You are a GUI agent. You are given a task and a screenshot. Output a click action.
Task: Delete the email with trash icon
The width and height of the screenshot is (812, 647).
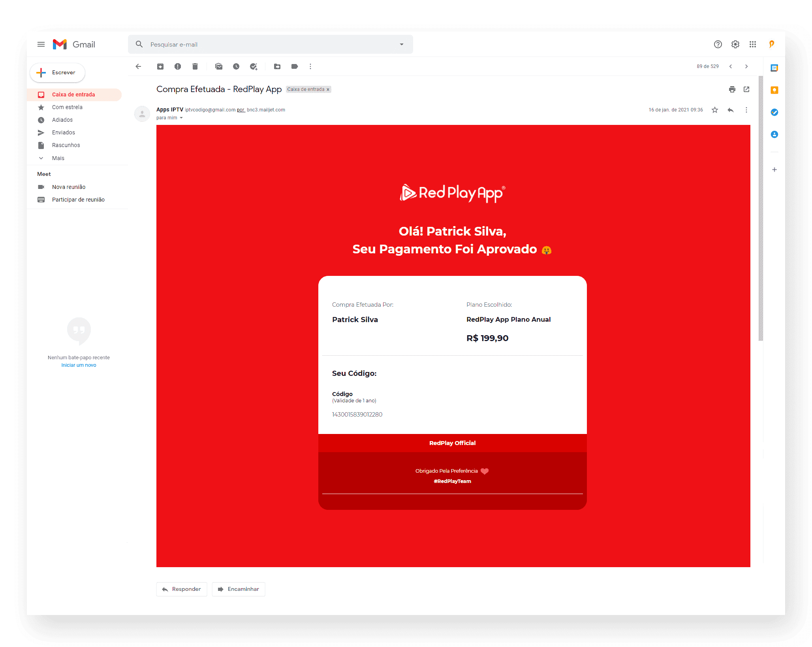coord(195,66)
